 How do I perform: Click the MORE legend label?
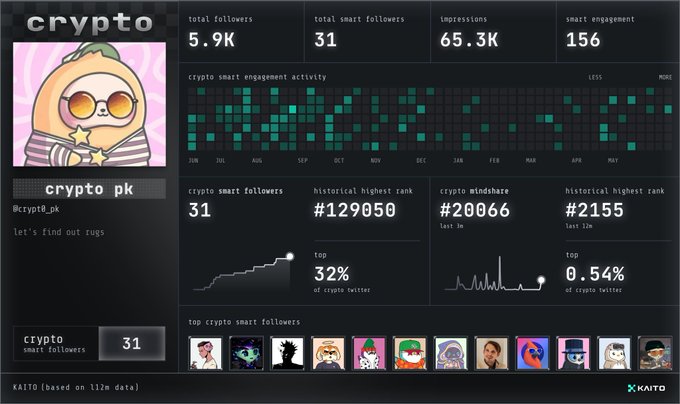(x=665, y=77)
